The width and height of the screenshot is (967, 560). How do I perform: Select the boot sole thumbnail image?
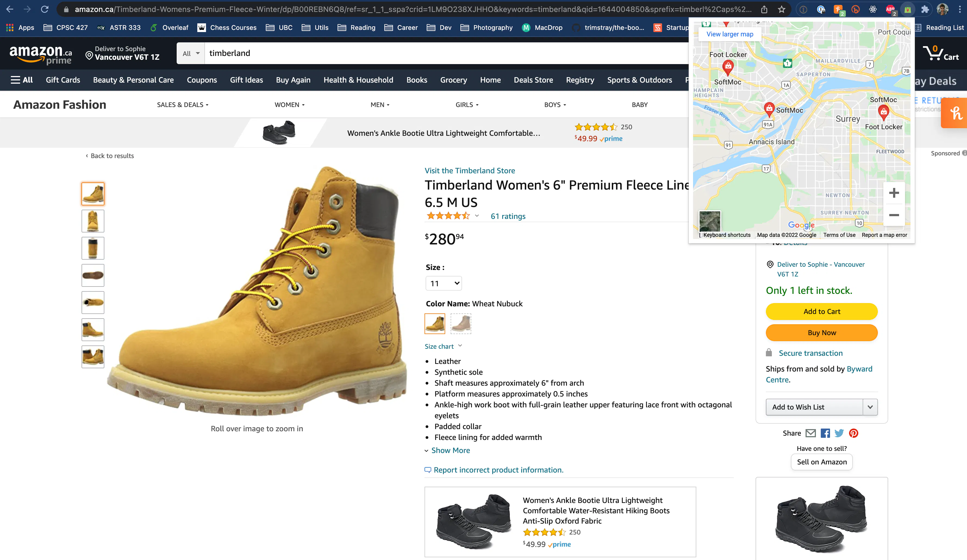pyautogui.click(x=93, y=275)
